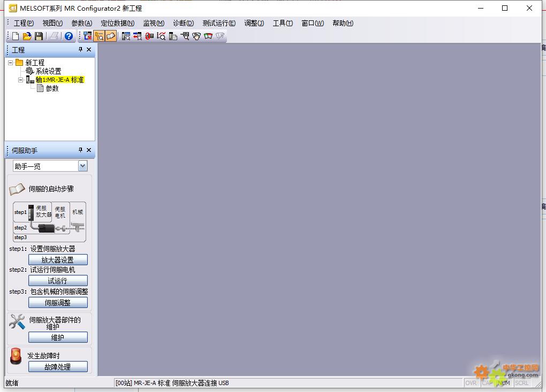
Task: Pin or unpin the 工程 panel
Action: pos(80,49)
